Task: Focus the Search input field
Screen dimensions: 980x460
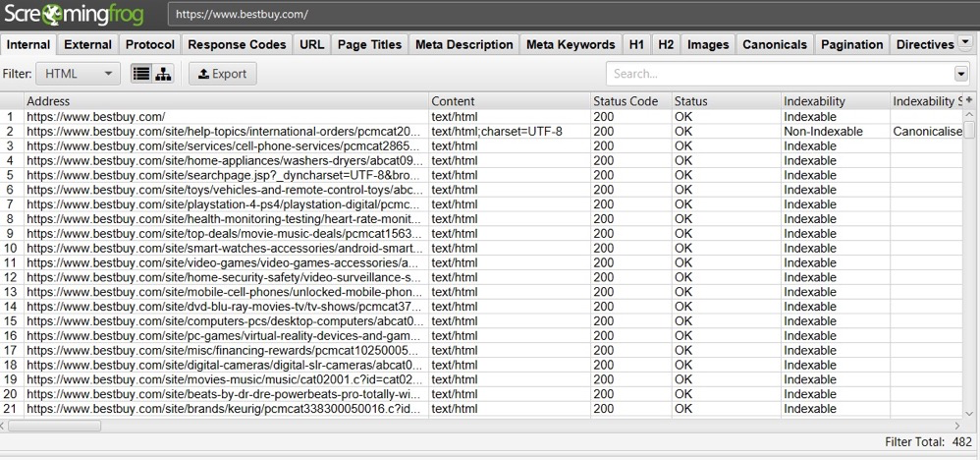Action: [778, 74]
